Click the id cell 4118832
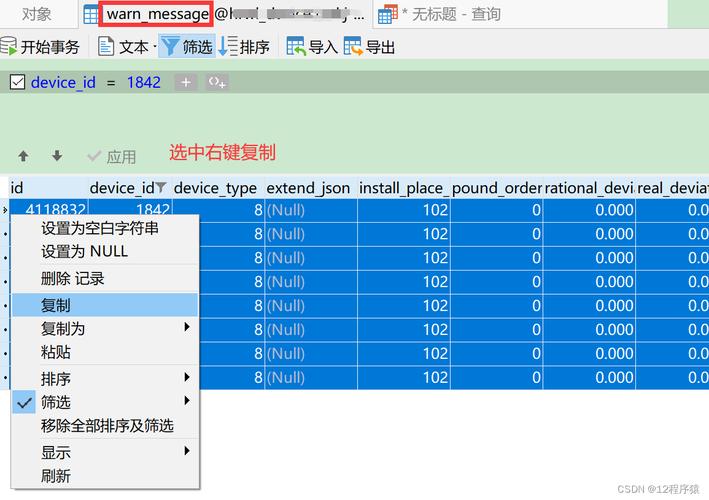This screenshot has width=709, height=500. tap(48, 209)
